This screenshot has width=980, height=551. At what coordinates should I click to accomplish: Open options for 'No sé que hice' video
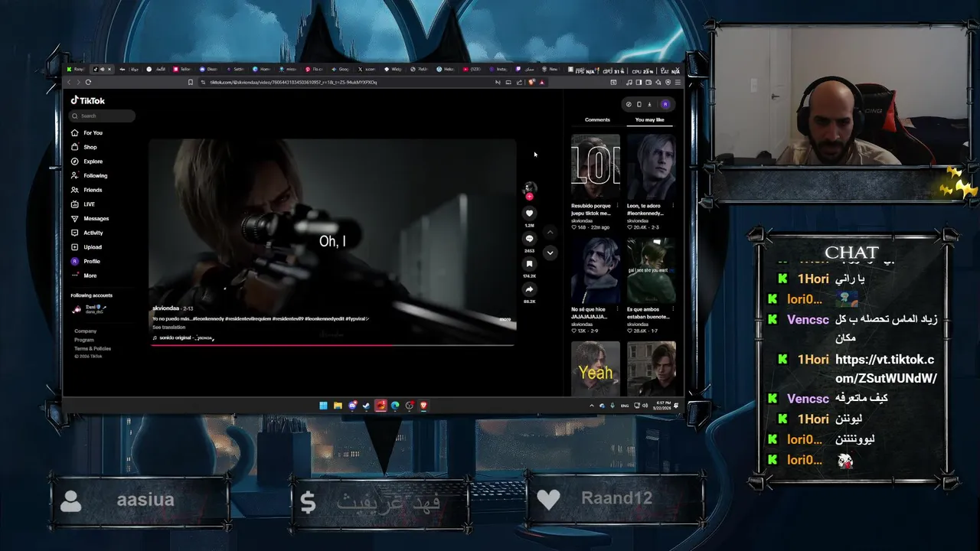coord(617,308)
